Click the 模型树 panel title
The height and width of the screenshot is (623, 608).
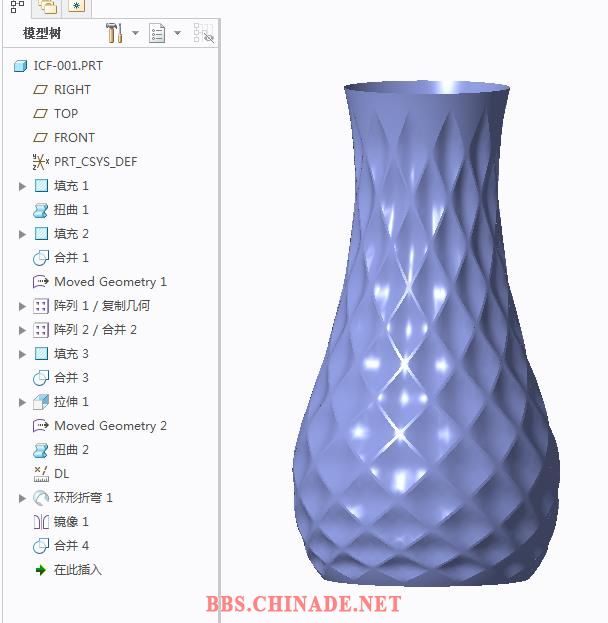(x=42, y=33)
